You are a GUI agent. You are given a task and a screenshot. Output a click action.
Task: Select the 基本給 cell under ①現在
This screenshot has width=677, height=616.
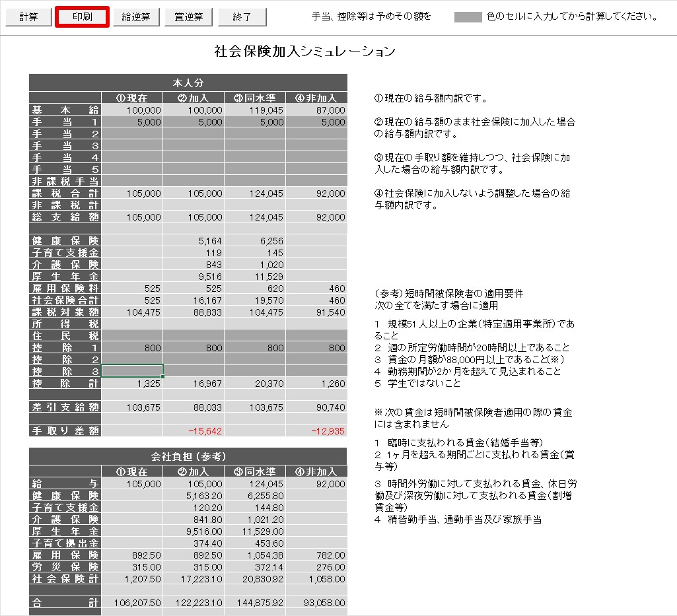click(x=132, y=110)
